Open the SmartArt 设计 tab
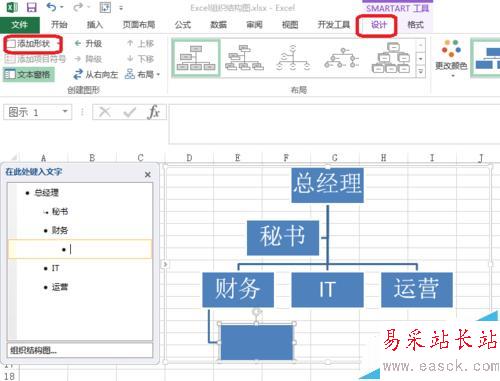Screen dimensions: 500x381 coord(378,25)
